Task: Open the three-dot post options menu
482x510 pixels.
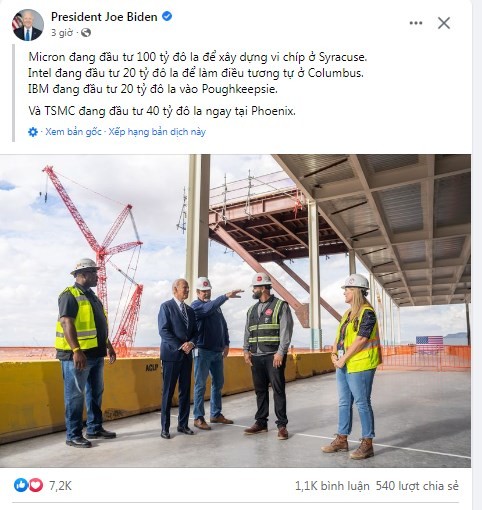Action: [416, 23]
